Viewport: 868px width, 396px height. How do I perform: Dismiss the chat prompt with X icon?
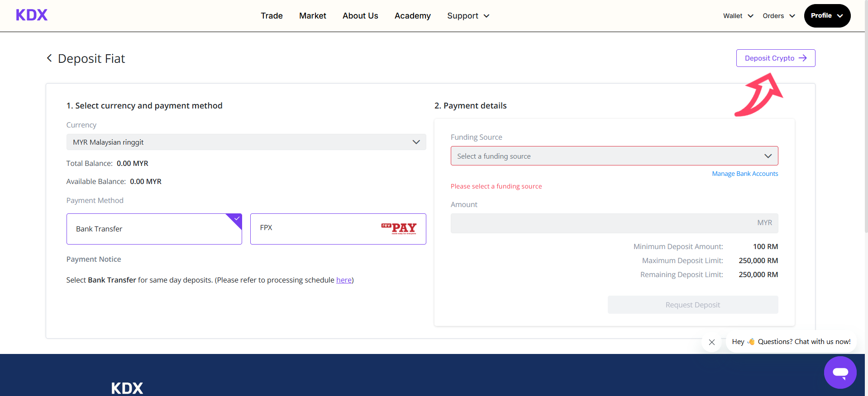pyautogui.click(x=711, y=342)
